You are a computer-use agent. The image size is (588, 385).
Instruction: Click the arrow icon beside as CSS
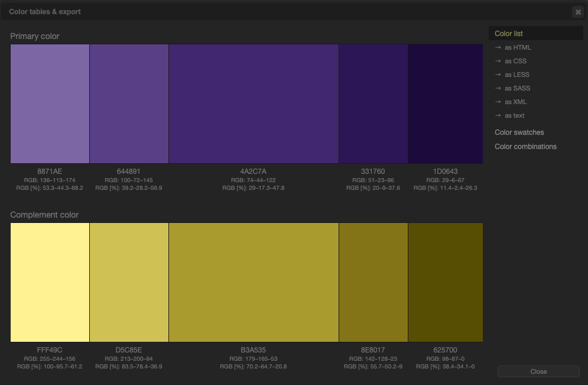[x=498, y=61]
